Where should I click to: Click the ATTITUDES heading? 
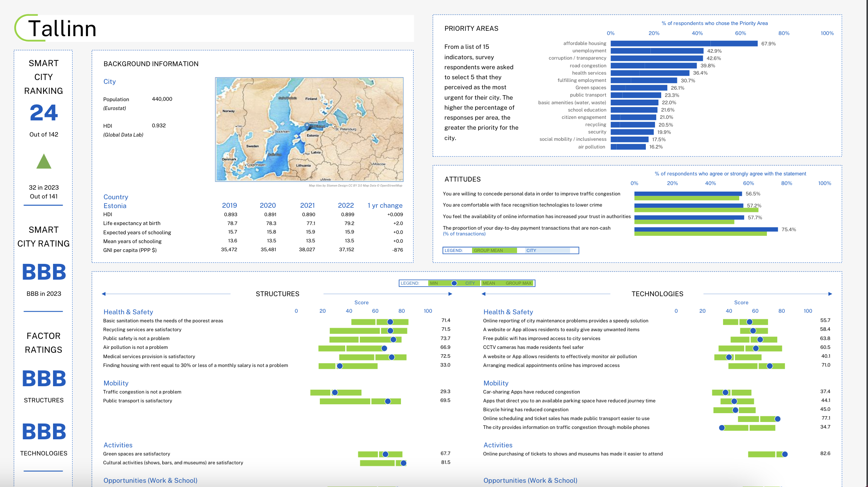pyautogui.click(x=462, y=179)
